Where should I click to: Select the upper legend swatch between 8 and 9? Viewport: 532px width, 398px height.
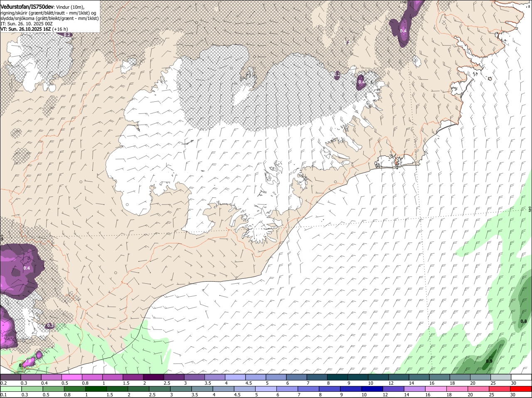pyautogui.click(x=337, y=377)
